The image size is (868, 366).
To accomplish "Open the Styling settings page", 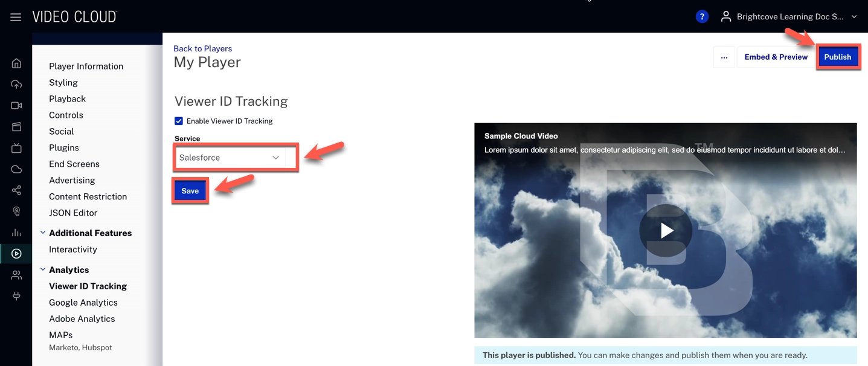I will 63,83.
